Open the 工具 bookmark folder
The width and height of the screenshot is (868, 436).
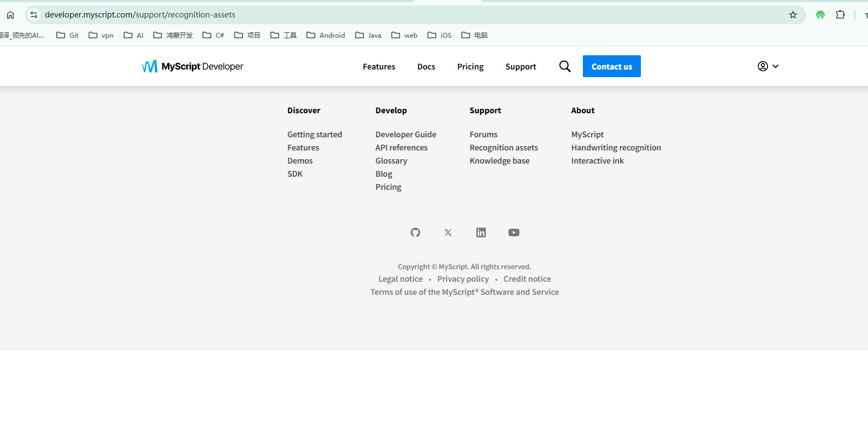283,35
